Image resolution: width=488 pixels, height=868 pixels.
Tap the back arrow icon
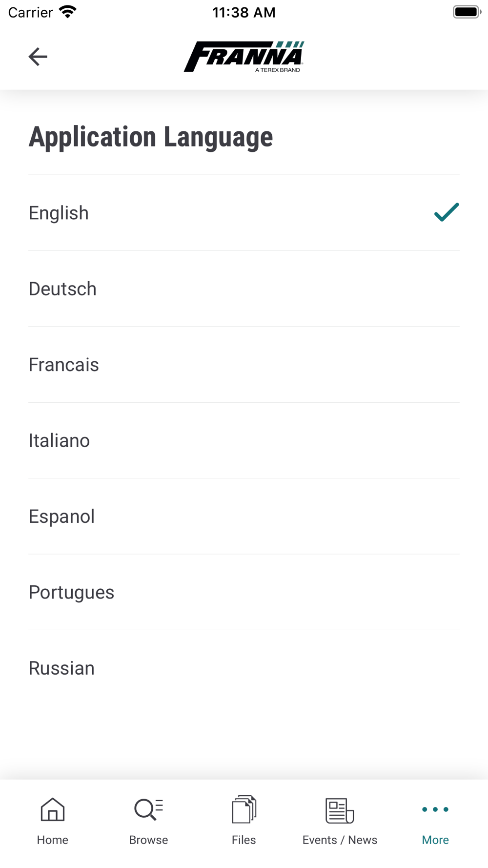pos(38,57)
